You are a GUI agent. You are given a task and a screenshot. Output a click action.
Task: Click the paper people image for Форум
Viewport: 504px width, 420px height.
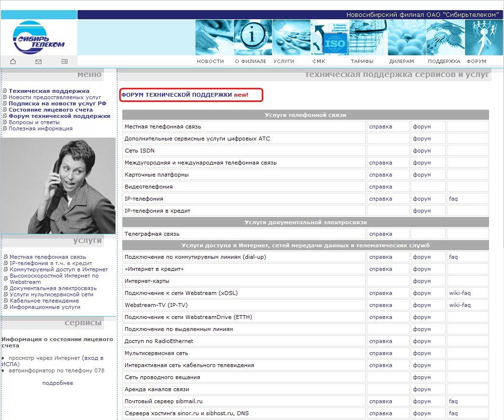[x=484, y=38]
